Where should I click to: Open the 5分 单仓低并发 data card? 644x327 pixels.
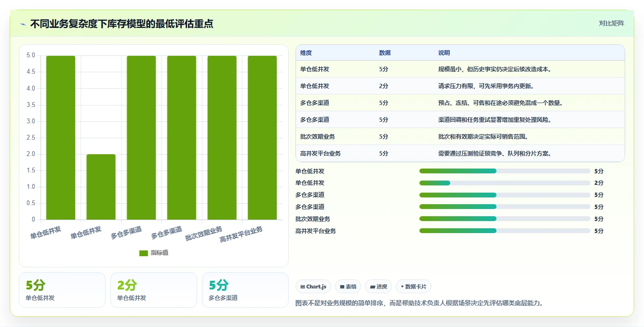tap(62, 290)
